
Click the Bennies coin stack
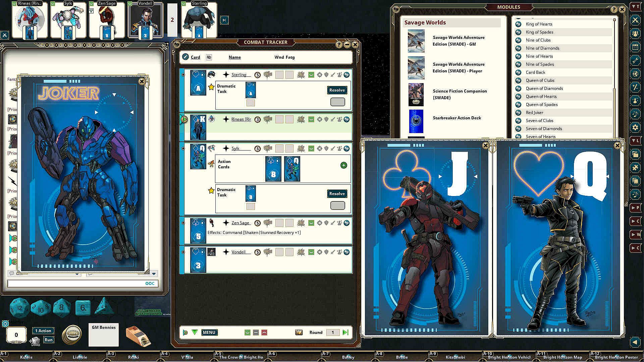click(71, 334)
